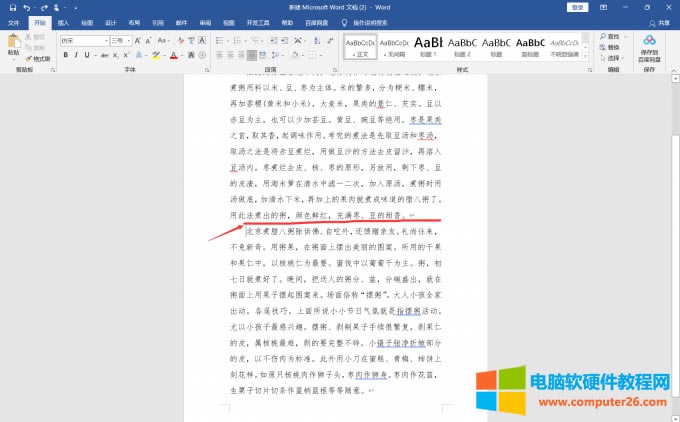Toggle italic formatting
The image size is (680, 422).
[76, 55]
